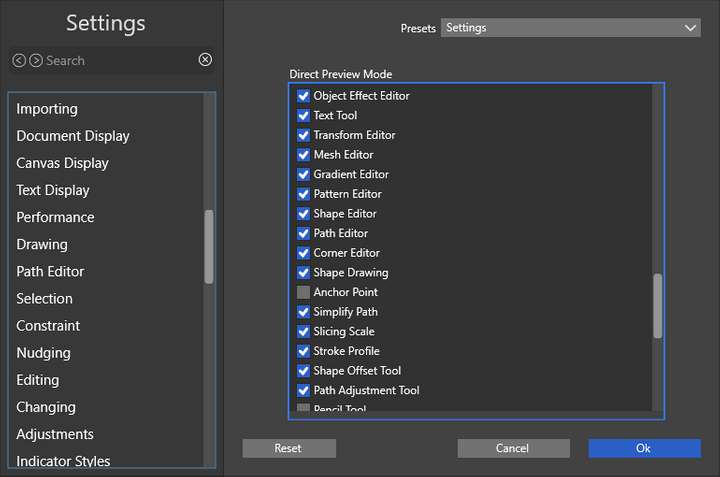Image resolution: width=720 pixels, height=477 pixels.
Task: Toggle the Shape Editor checkbox
Action: 303,214
